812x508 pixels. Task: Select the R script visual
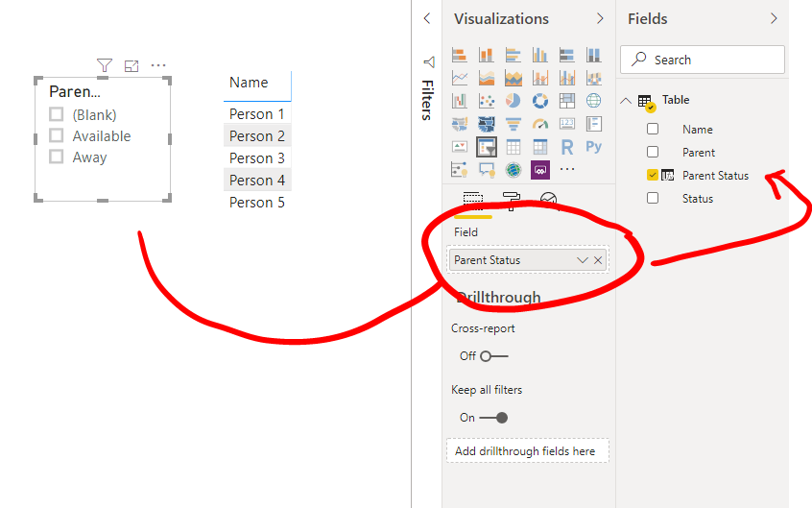click(x=567, y=147)
